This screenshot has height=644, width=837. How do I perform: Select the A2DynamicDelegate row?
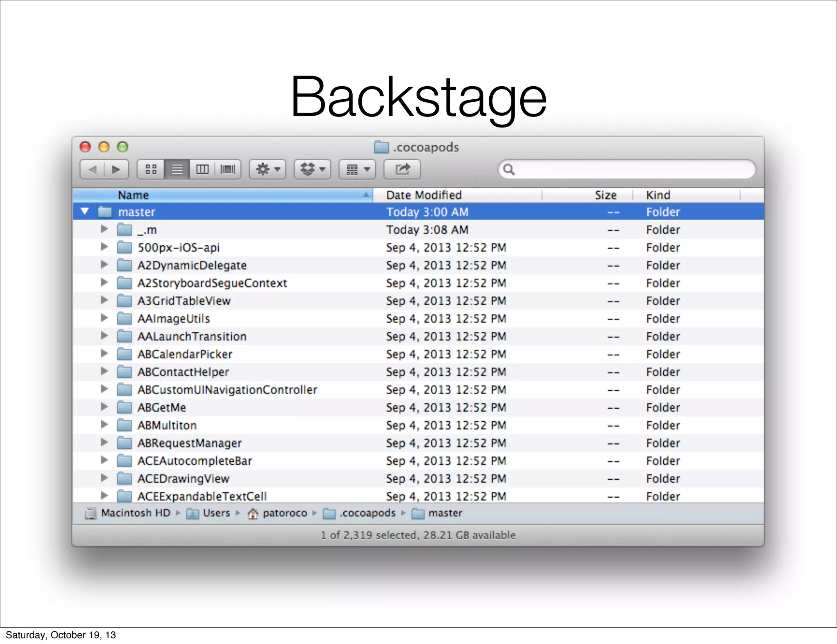coord(418,265)
